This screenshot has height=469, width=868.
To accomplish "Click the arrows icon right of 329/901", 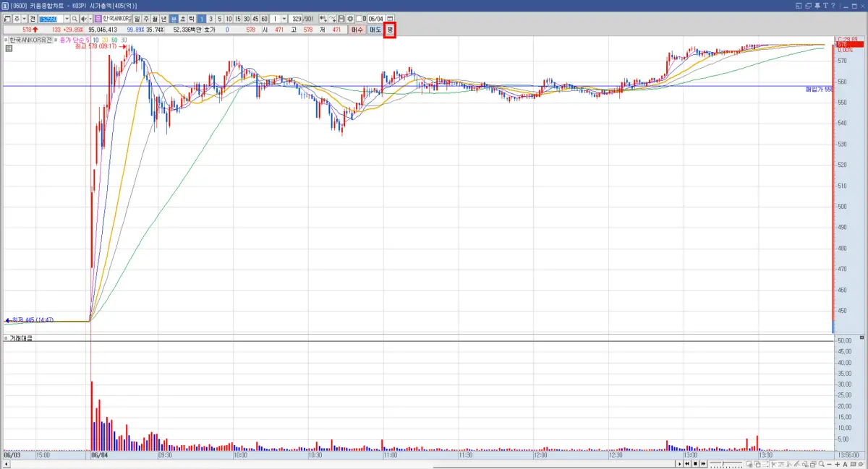I will 323,18.
